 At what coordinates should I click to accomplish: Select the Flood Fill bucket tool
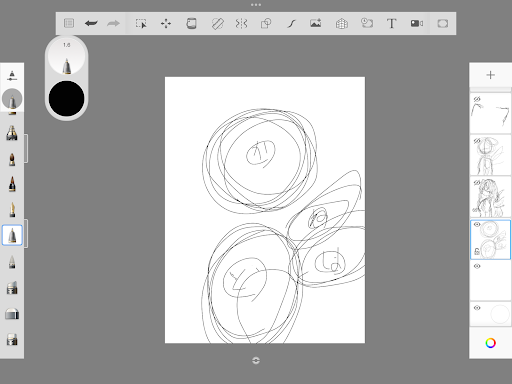(191, 24)
